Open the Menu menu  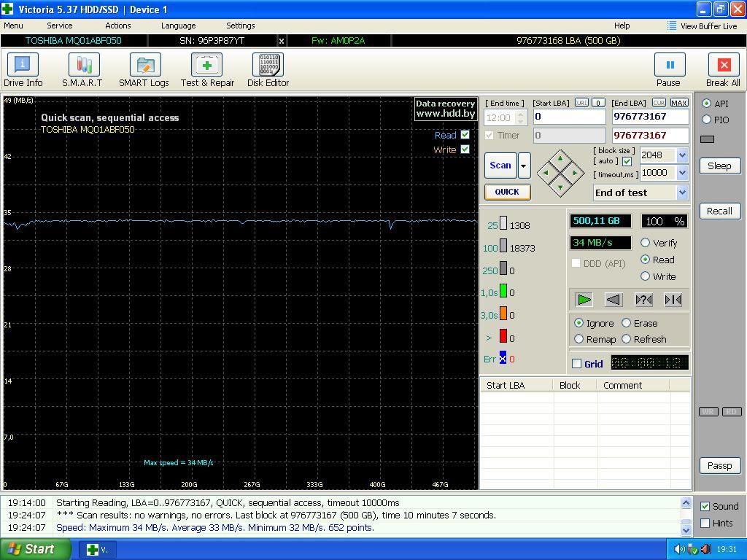click(x=13, y=26)
